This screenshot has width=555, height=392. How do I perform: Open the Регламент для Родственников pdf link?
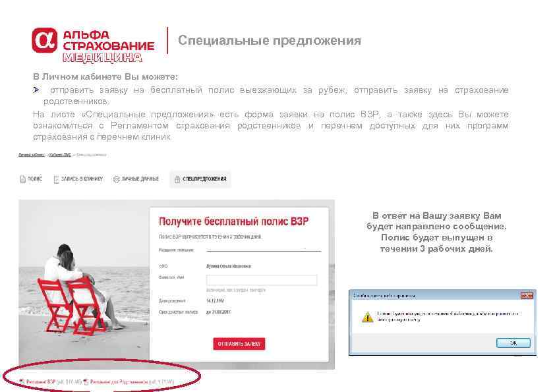[119, 381]
